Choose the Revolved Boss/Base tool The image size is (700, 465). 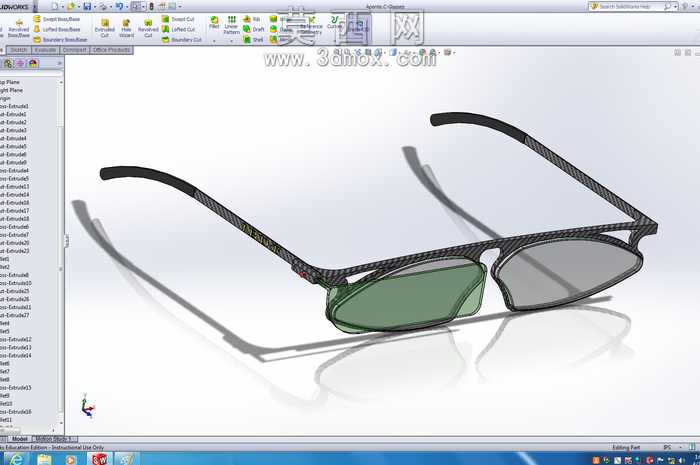(x=19, y=29)
